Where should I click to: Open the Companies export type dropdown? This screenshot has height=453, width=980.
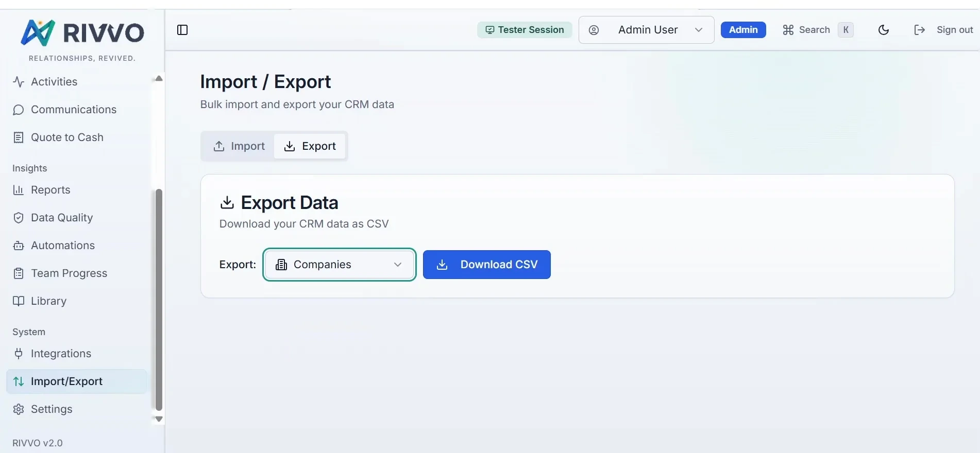point(340,265)
